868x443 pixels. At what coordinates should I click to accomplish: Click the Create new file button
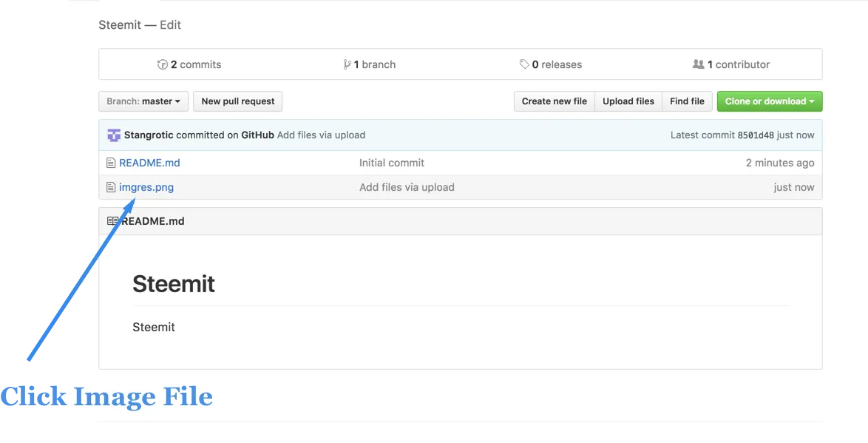pos(554,101)
